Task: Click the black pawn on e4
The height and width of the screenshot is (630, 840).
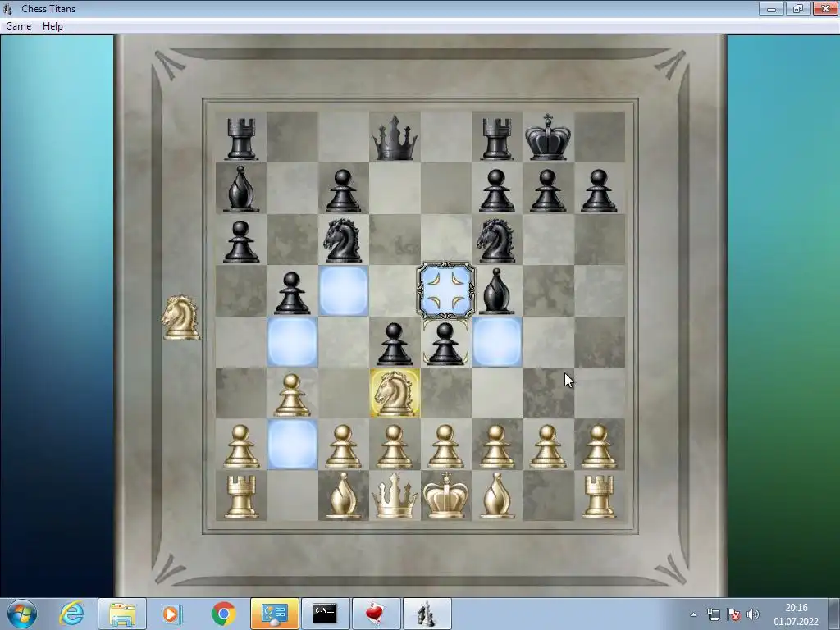Action: tap(445, 344)
